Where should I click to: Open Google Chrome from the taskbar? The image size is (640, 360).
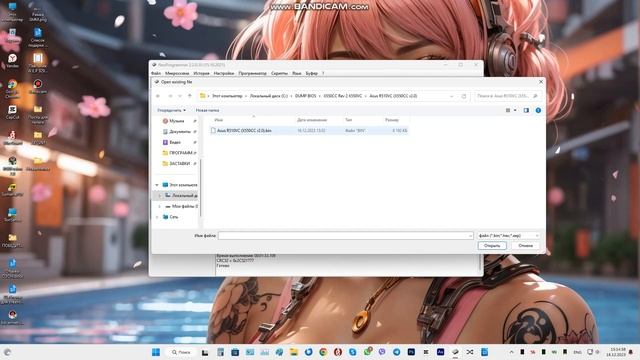[x=323, y=352]
